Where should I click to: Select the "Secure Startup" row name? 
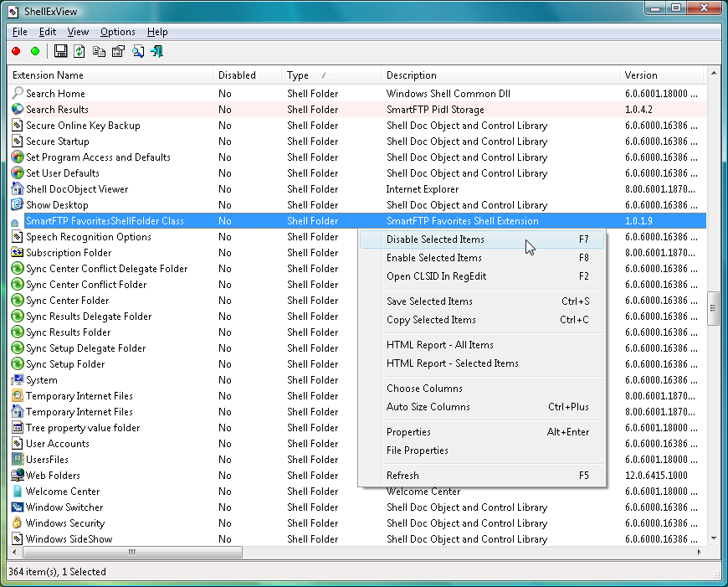58,142
